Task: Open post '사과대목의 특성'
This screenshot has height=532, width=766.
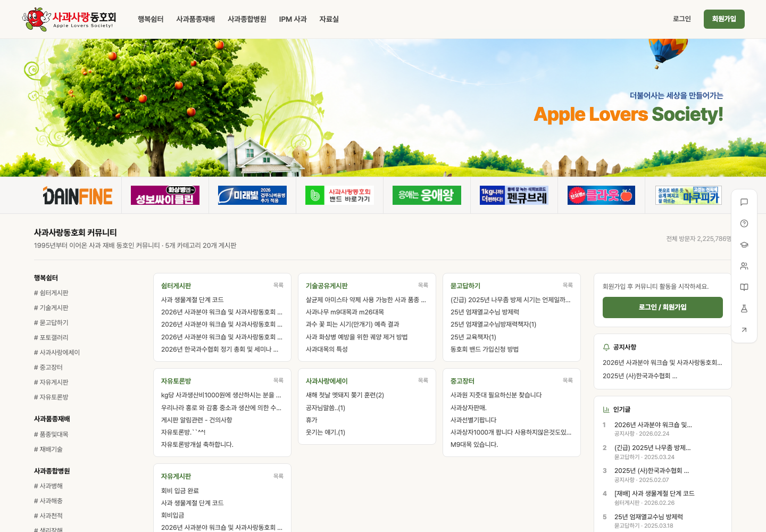Action: coord(327,350)
